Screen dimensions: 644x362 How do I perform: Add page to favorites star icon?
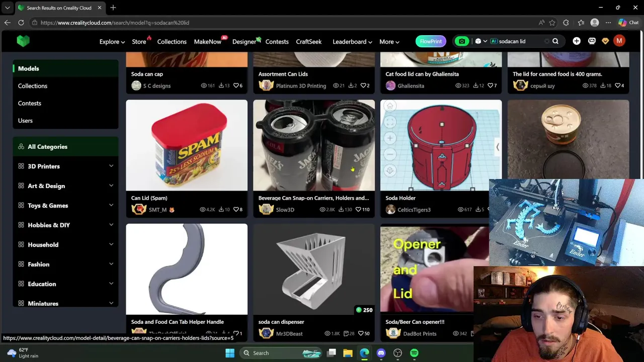coord(552,23)
